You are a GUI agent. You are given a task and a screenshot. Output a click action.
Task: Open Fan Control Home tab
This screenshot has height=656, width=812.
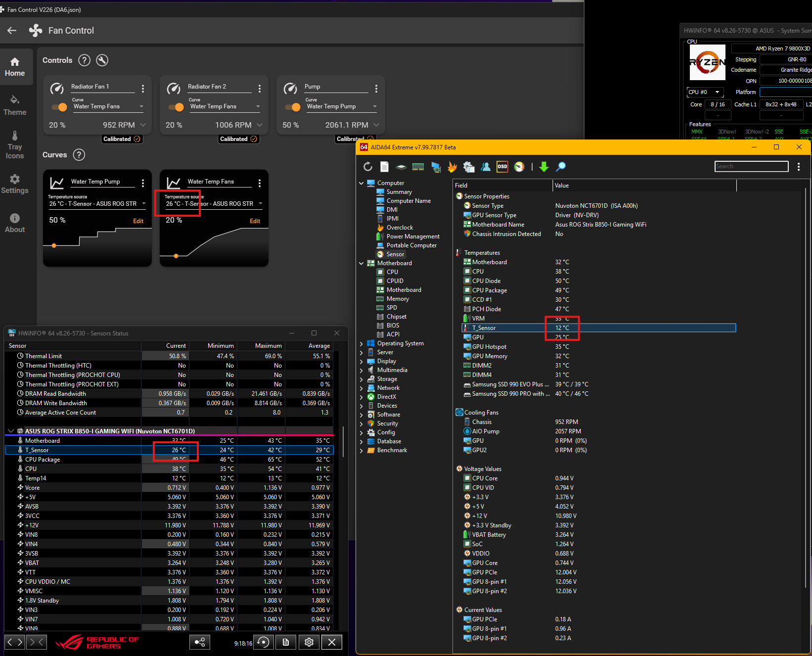[15, 67]
